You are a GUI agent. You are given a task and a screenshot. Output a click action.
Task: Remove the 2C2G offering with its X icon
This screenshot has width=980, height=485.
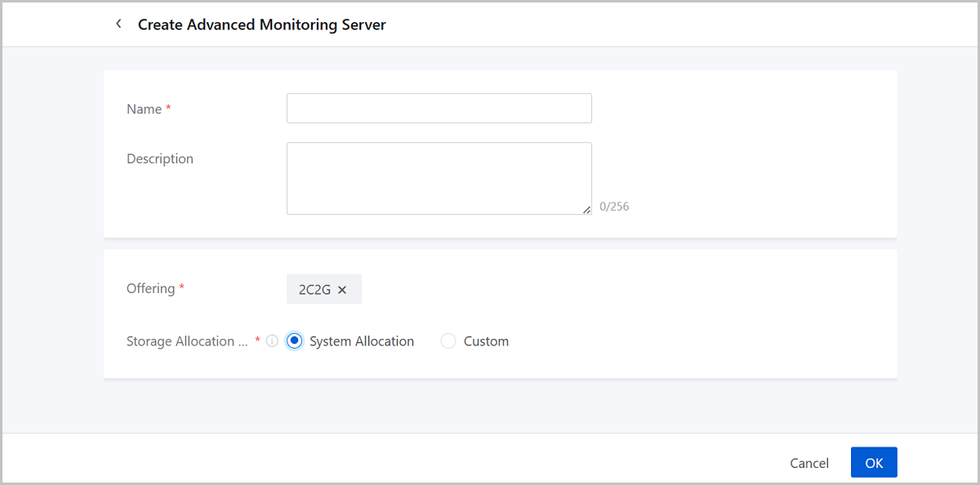[x=342, y=290]
